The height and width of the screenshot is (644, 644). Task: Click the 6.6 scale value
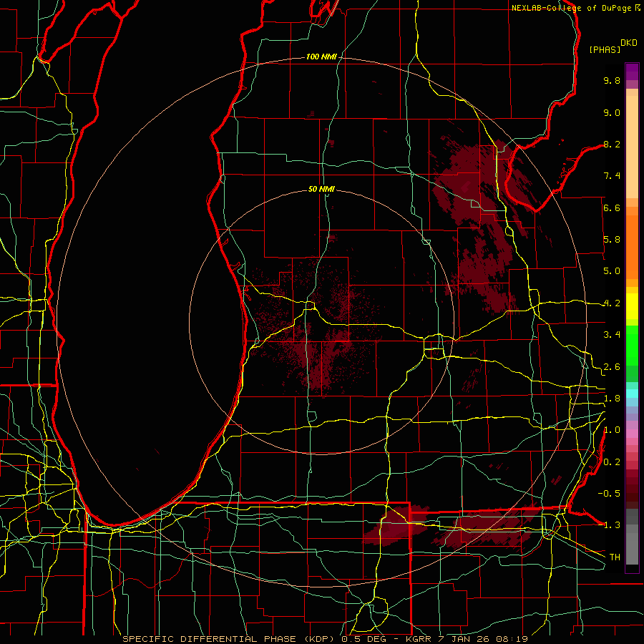point(612,208)
